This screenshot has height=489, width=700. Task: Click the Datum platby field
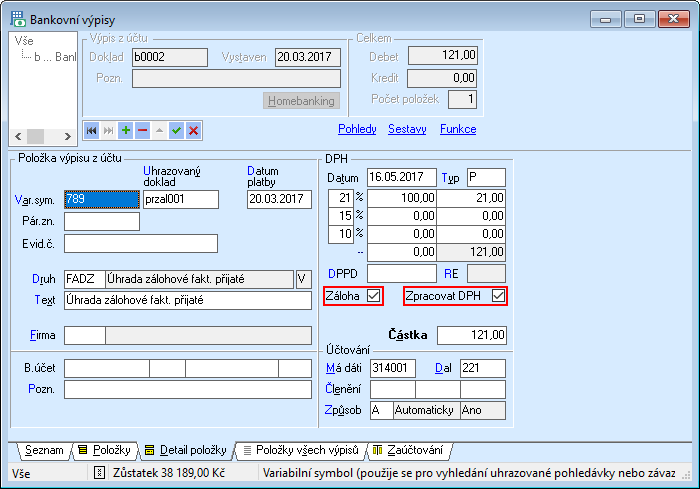coord(279,199)
